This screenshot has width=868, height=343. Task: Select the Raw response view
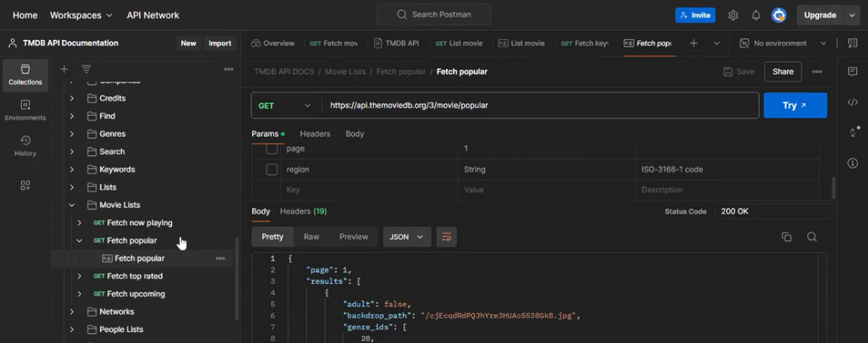tap(311, 237)
